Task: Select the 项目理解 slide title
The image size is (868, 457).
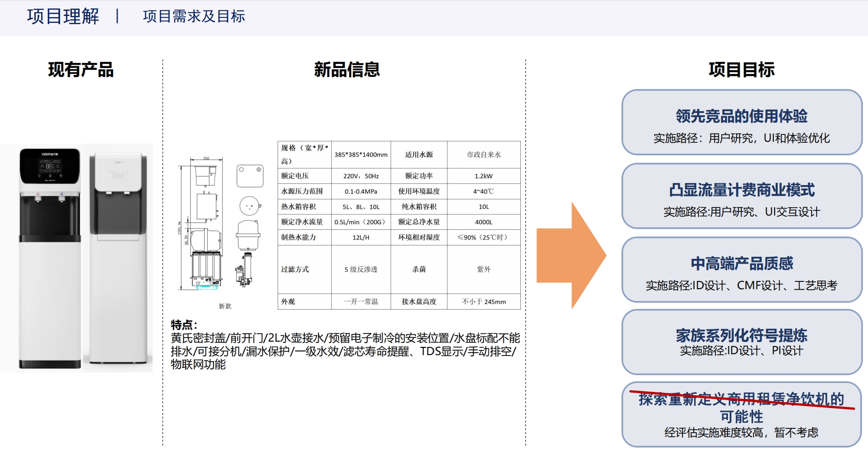Action: coord(62,16)
